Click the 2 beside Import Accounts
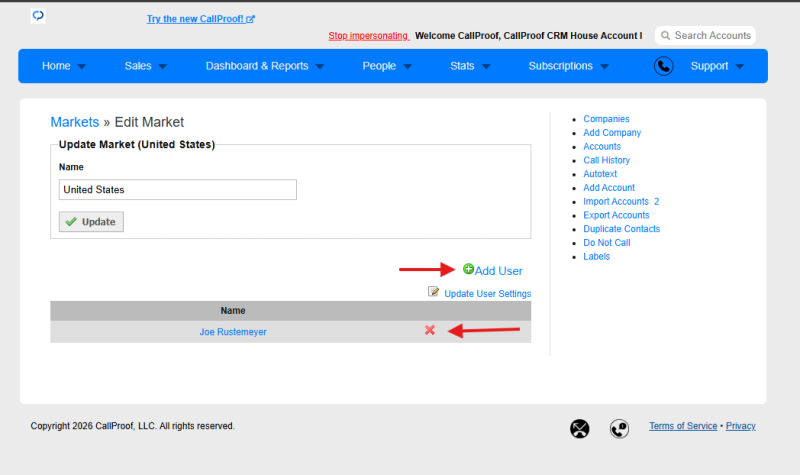 coord(657,202)
